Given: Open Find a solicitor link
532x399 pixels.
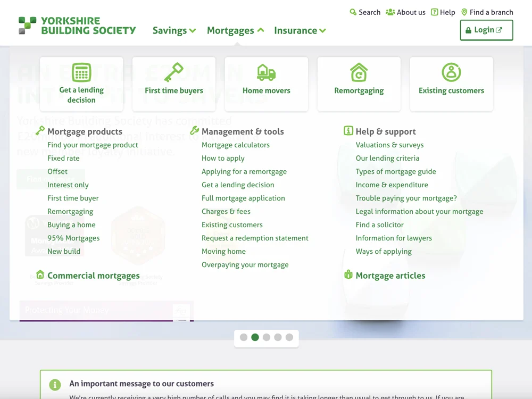Looking at the screenshot, I should tap(380, 225).
